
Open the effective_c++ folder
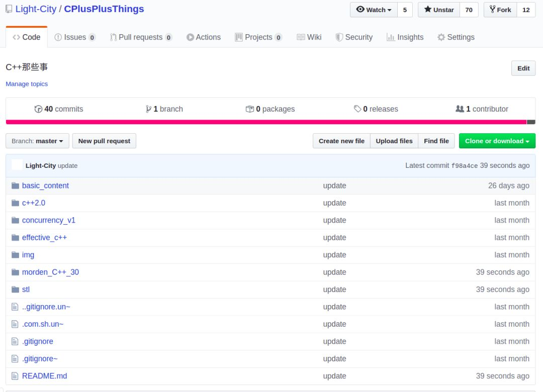coord(44,238)
